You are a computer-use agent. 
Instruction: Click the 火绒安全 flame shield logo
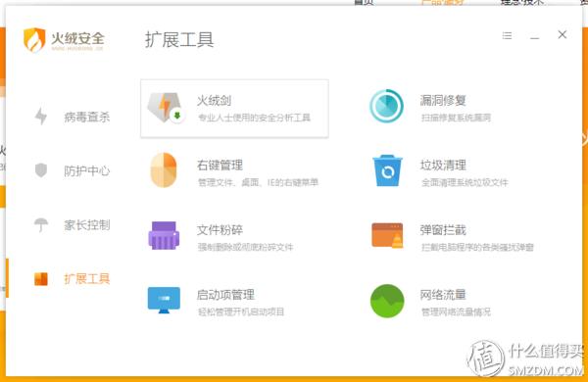pyautogui.click(x=34, y=39)
